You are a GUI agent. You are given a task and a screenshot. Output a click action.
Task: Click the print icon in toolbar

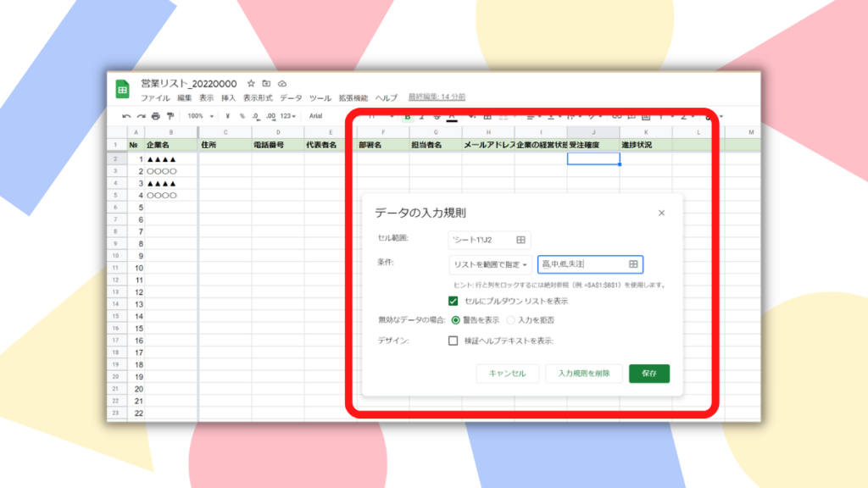[155, 116]
